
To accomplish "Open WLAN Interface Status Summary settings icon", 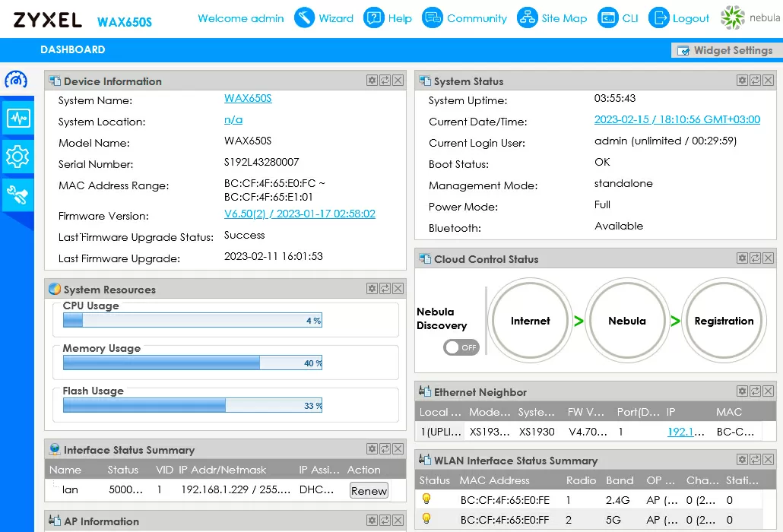I will (x=743, y=460).
